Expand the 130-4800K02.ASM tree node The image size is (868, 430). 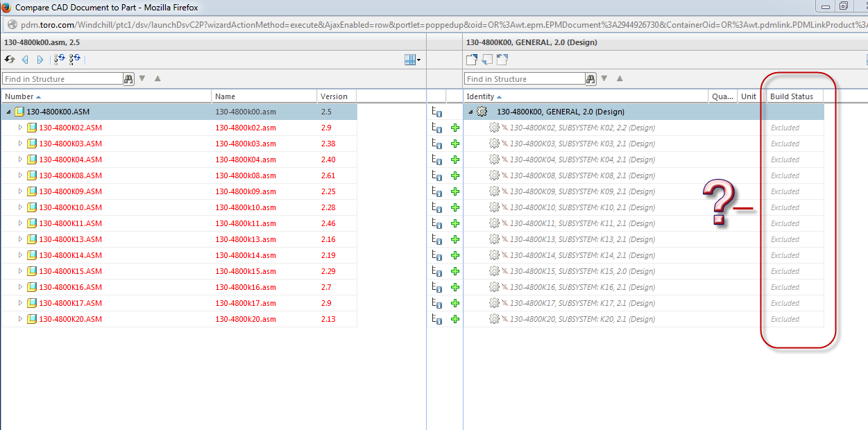pyautogui.click(x=20, y=128)
